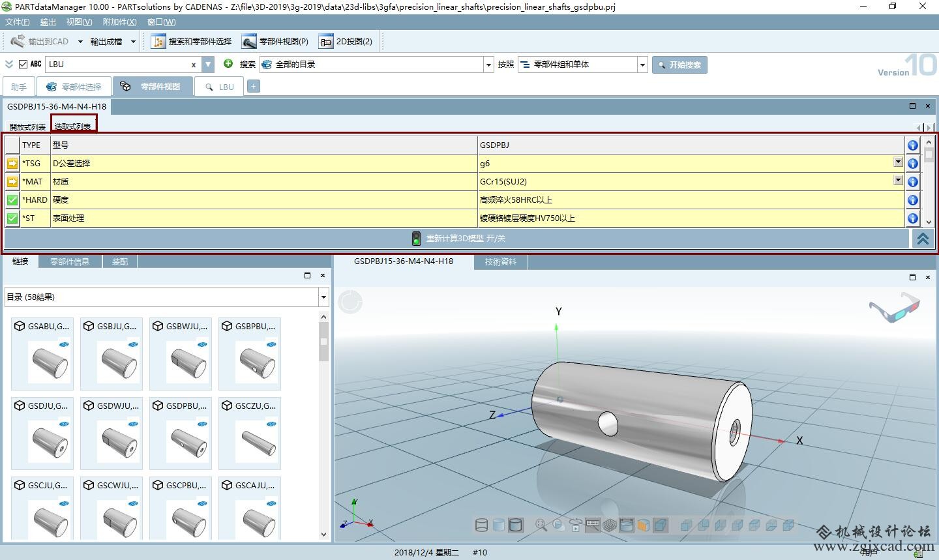Open the 目录 (58結果) directory dropdown
939x560 pixels.
(323, 297)
